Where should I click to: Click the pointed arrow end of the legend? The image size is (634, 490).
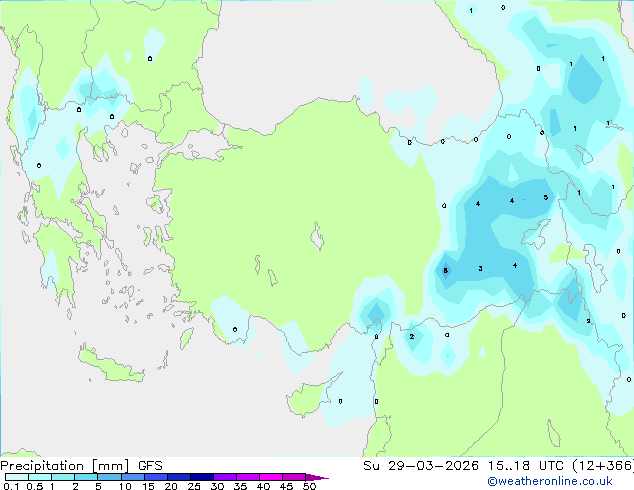[317, 477]
